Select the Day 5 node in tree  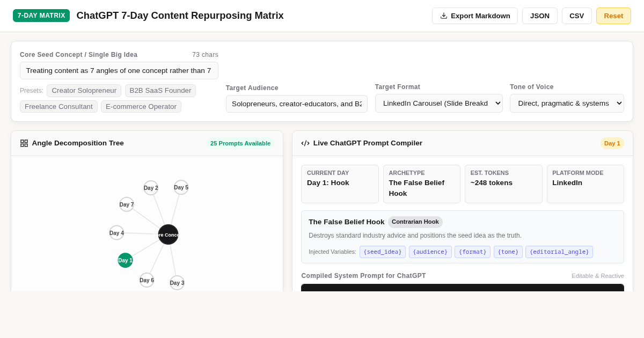click(181, 187)
